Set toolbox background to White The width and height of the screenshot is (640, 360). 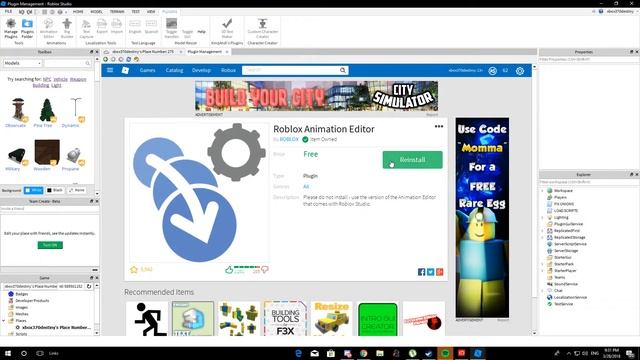click(33, 190)
